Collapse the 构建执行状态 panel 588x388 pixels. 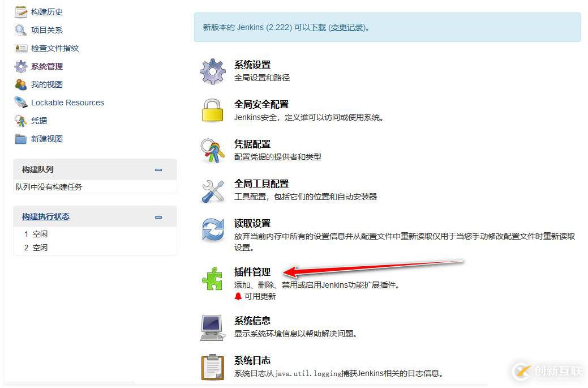pyautogui.click(x=158, y=216)
